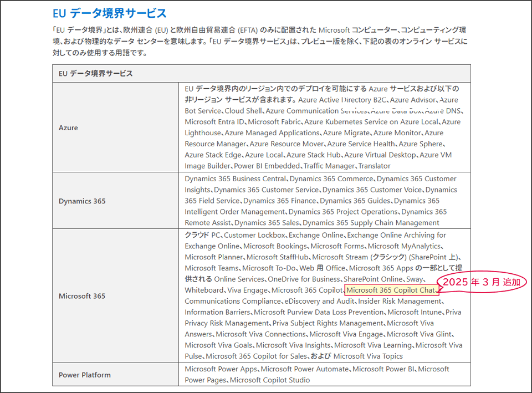
Task: Click the text "Dynamics 365 Finance"
Action: (280, 201)
